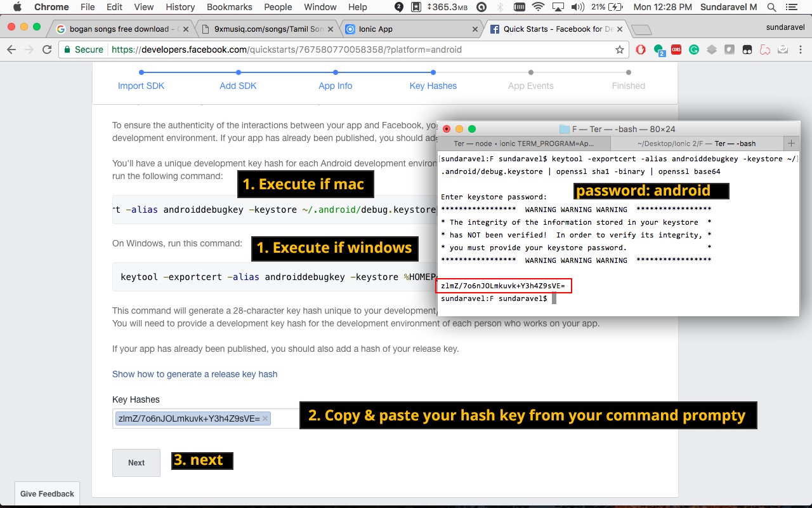The image size is (812, 508).
Task: Open the volume control in menu bar
Action: point(577,7)
